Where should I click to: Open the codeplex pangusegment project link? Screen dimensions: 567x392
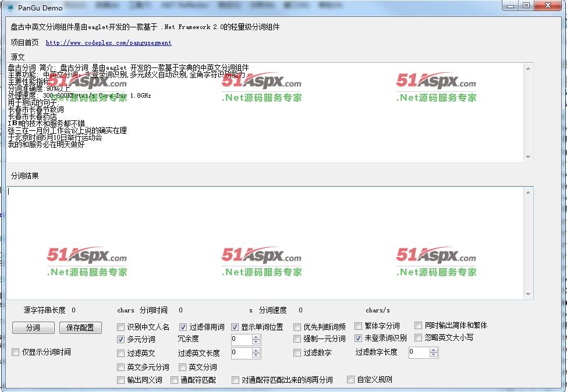click(x=108, y=42)
